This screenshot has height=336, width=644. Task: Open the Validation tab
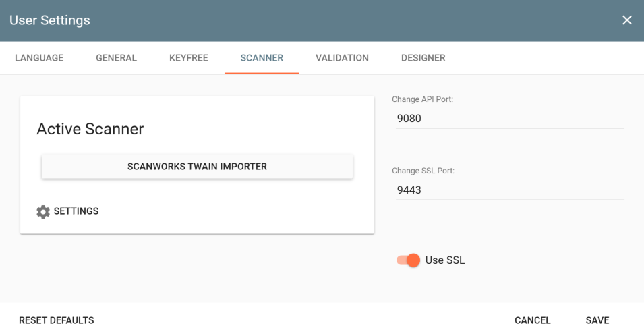342,58
